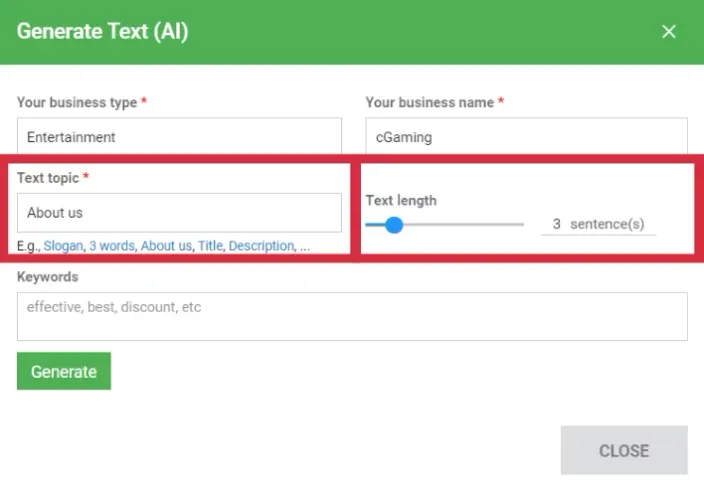
Task: Click the business type field containing Entertainment
Action: coord(179,136)
